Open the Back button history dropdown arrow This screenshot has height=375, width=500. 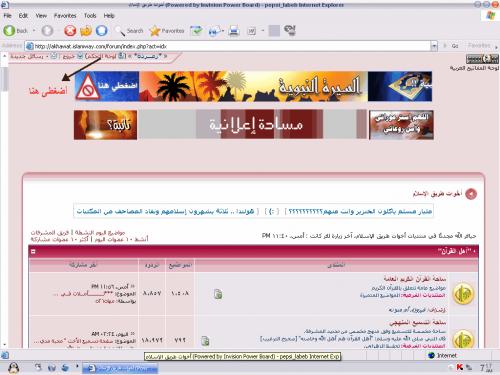(34, 31)
